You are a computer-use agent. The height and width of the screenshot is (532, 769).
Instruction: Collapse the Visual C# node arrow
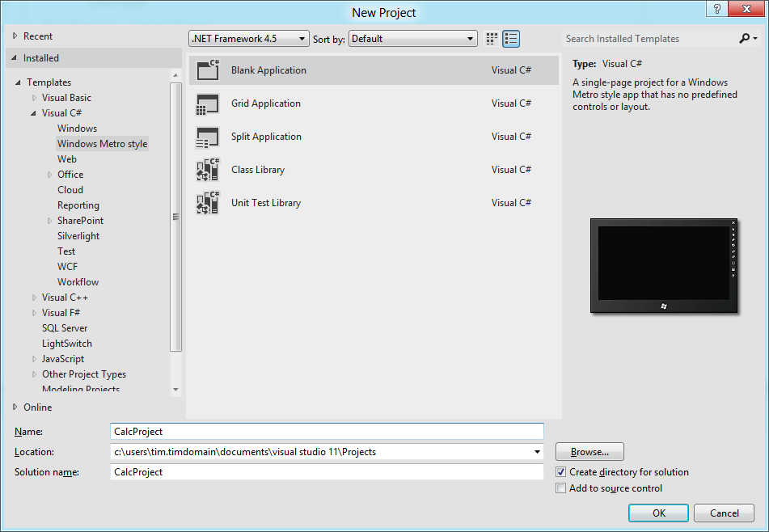pos(33,113)
